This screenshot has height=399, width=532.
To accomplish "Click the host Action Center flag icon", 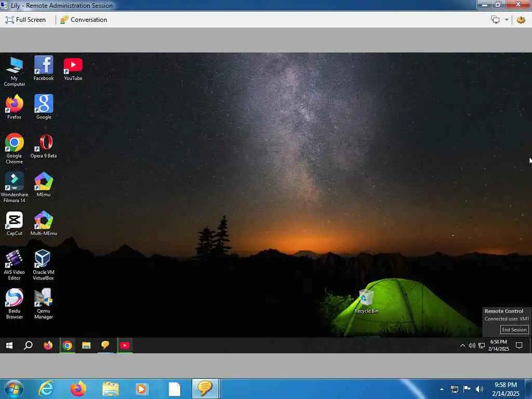I will (x=467, y=389).
